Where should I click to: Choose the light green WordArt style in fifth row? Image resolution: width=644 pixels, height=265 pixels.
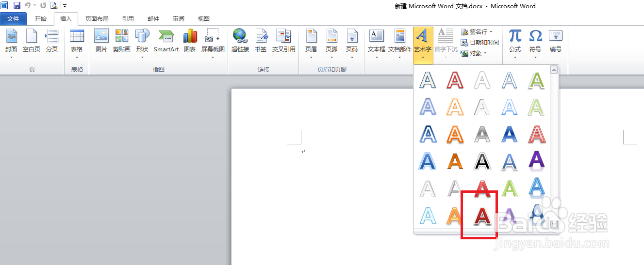509,188
